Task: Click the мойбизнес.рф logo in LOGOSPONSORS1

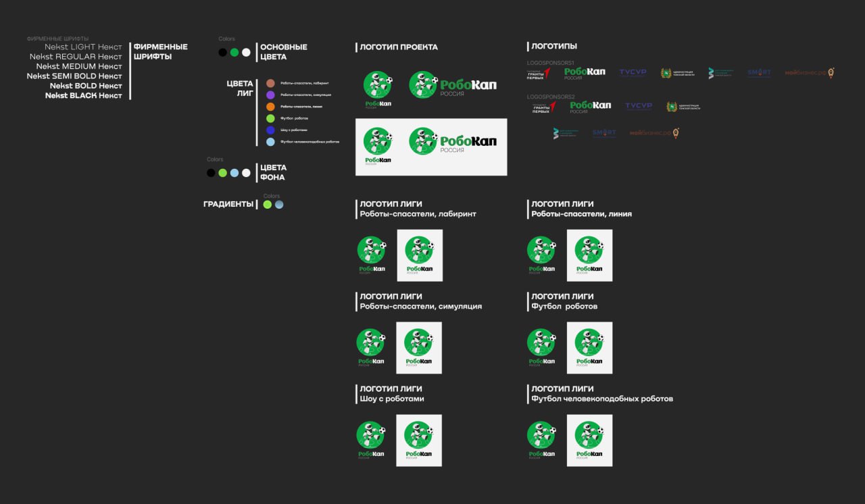Action: (810, 73)
